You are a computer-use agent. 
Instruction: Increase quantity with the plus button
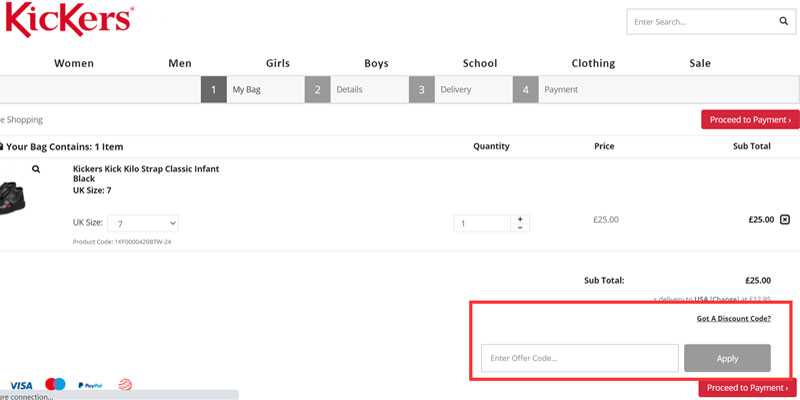pos(519,218)
